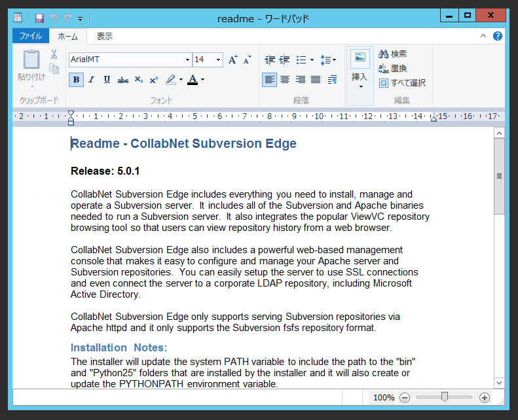Apply the font color A swatch
This screenshot has width=518, height=420.
pyautogui.click(x=193, y=80)
